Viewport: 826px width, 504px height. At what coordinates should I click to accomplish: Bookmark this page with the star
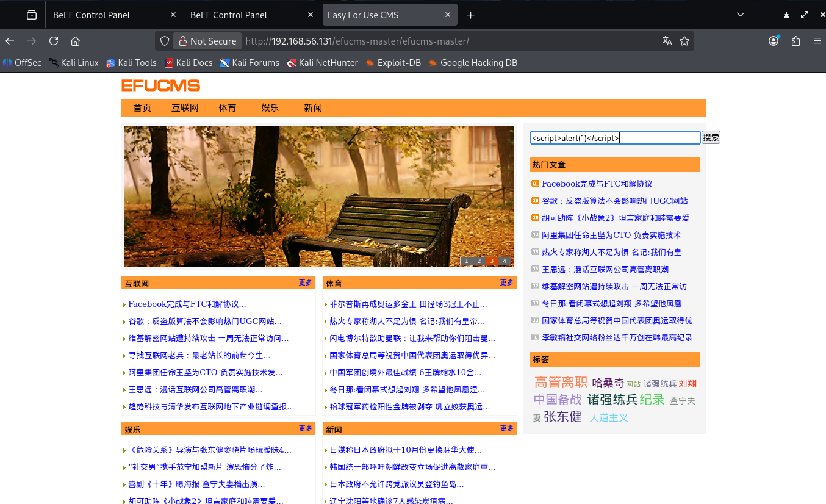pos(684,41)
